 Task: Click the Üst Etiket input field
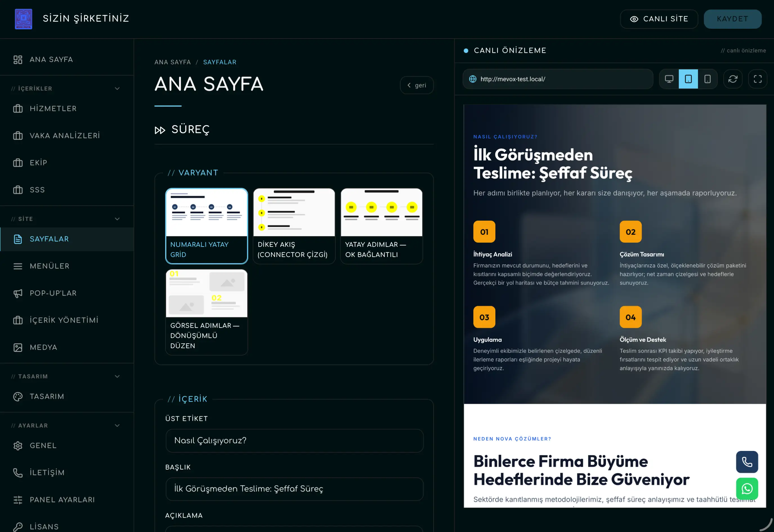click(294, 441)
